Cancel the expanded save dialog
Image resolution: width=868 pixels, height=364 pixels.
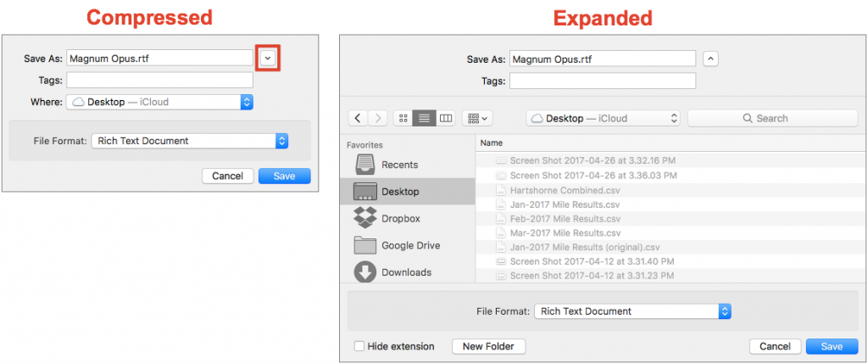pyautogui.click(x=775, y=346)
